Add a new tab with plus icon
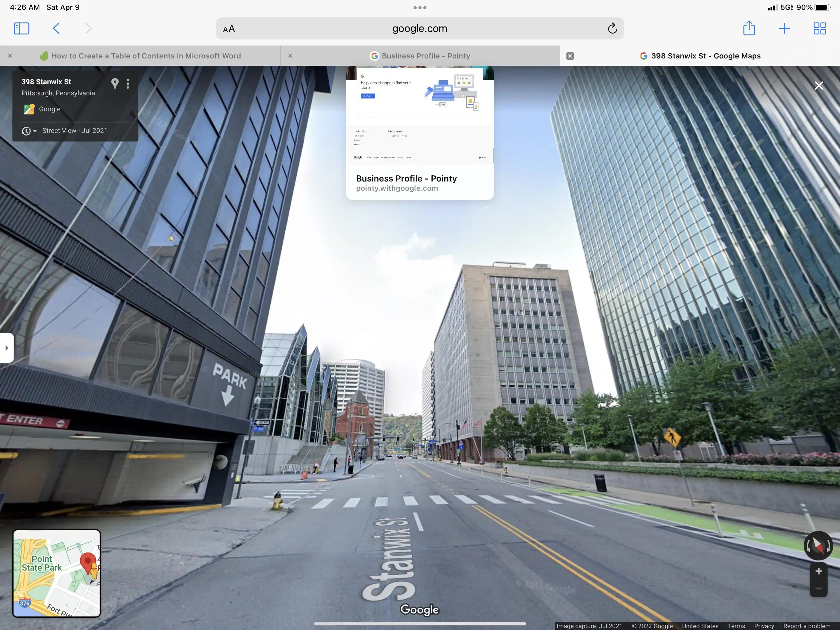This screenshot has width=840, height=630. (x=784, y=29)
